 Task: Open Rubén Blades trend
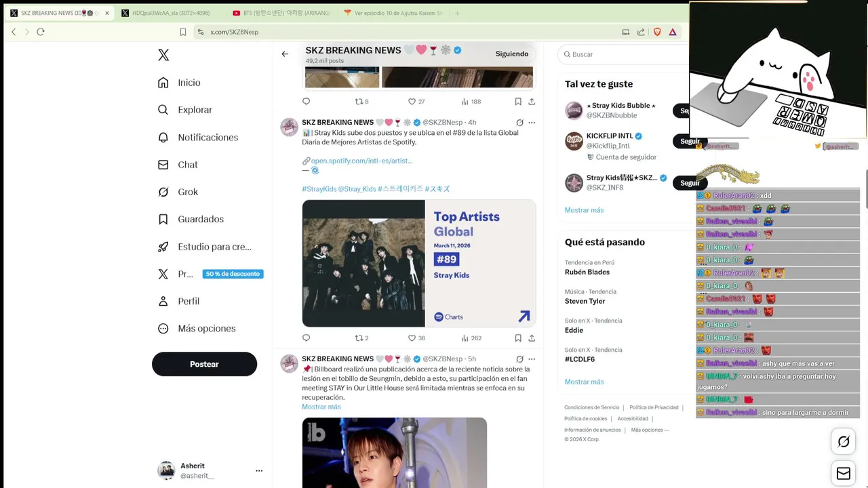587,272
